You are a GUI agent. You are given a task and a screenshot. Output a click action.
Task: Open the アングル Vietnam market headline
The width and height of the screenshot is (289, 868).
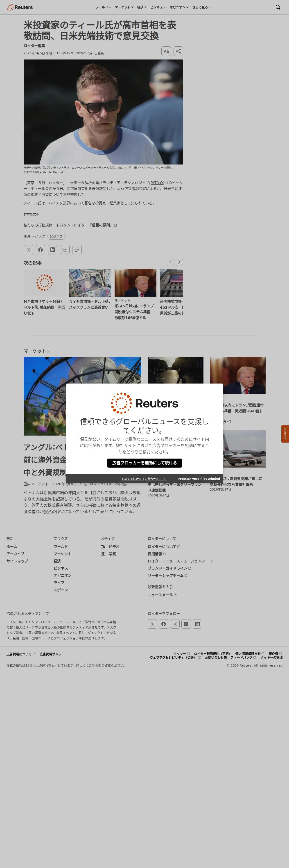click(45, 460)
